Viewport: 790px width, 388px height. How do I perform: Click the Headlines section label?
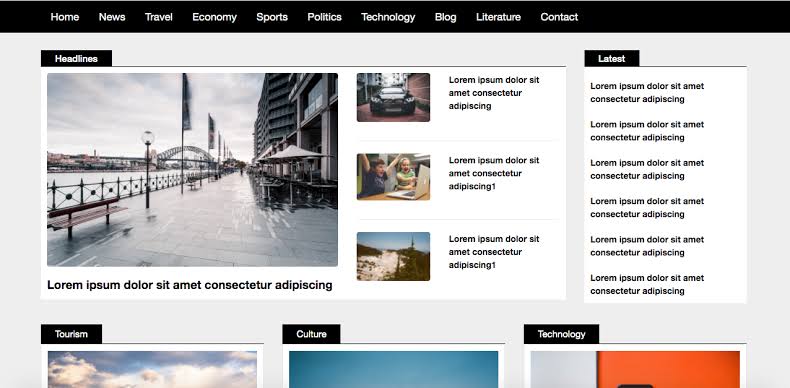(76, 58)
